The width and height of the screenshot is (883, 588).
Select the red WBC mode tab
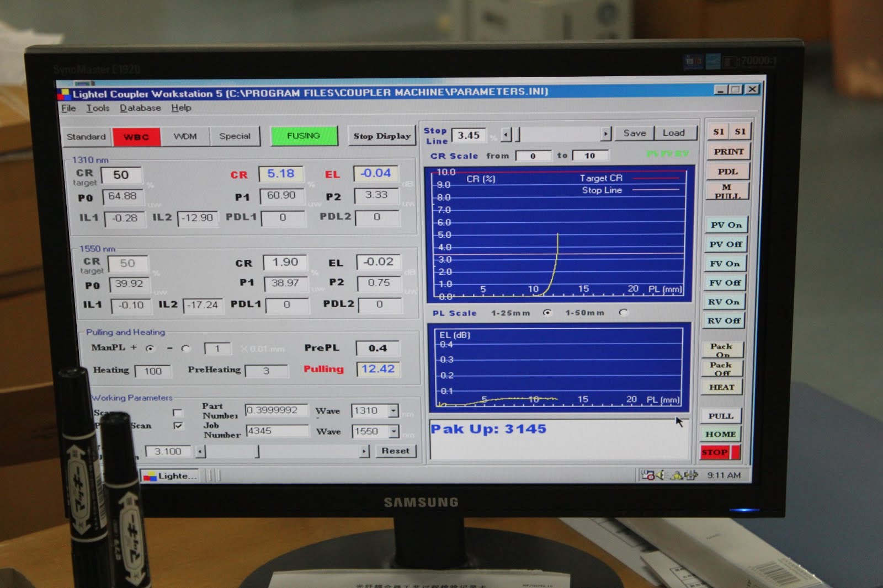pos(136,137)
